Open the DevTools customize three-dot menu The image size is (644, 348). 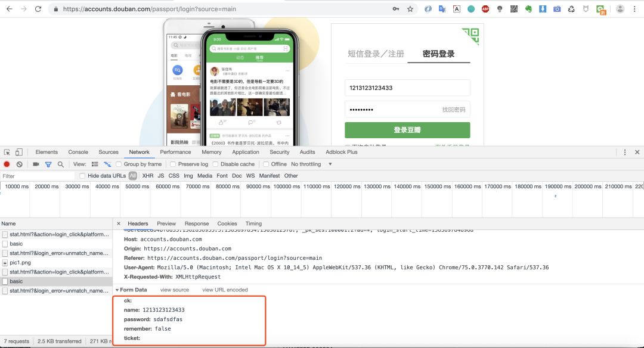[x=625, y=153]
